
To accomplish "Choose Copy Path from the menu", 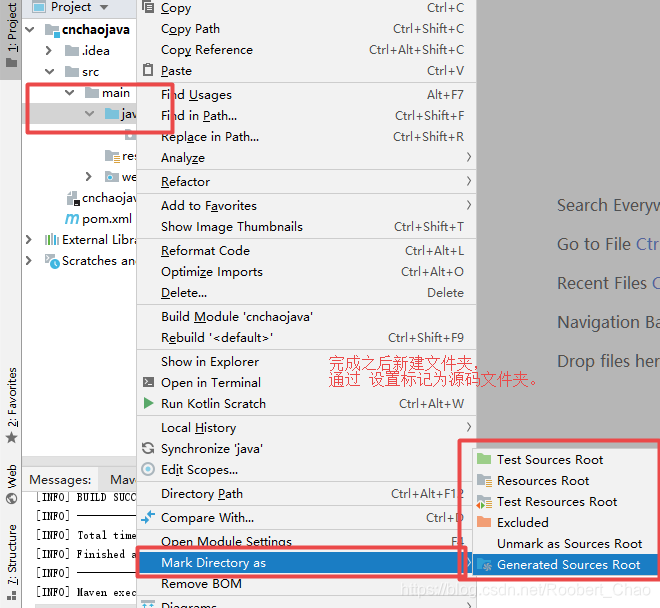I will [306, 29].
